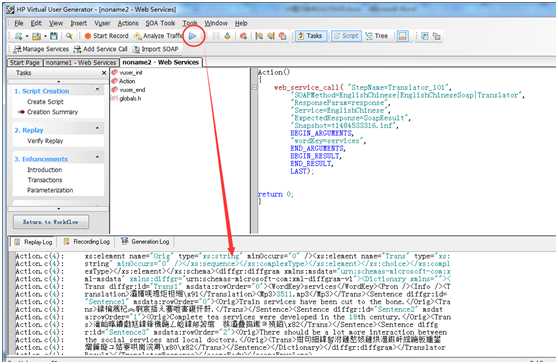Click the compile icon right of Run

(227, 36)
